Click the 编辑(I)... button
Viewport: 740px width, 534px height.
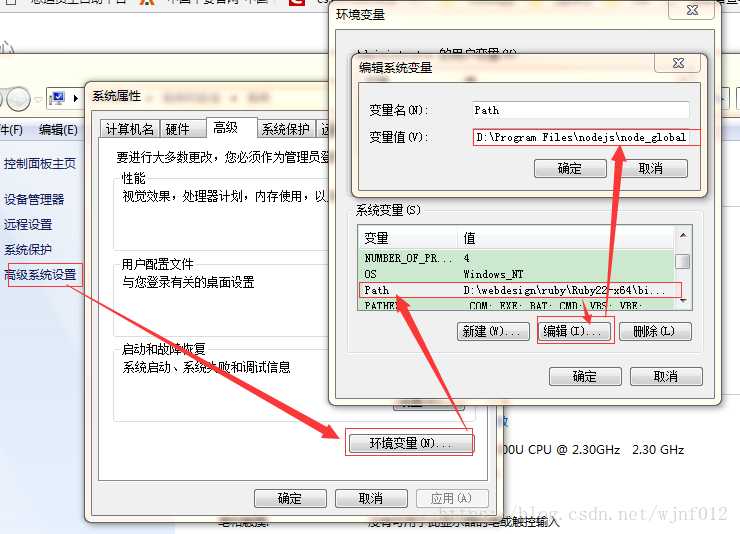point(572,331)
